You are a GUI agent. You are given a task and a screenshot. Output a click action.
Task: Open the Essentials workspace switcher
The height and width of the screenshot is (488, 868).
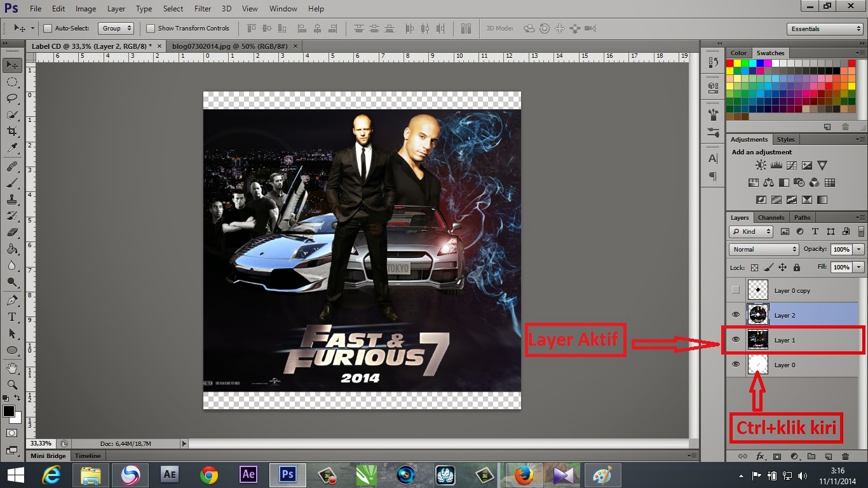pos(824,28)
